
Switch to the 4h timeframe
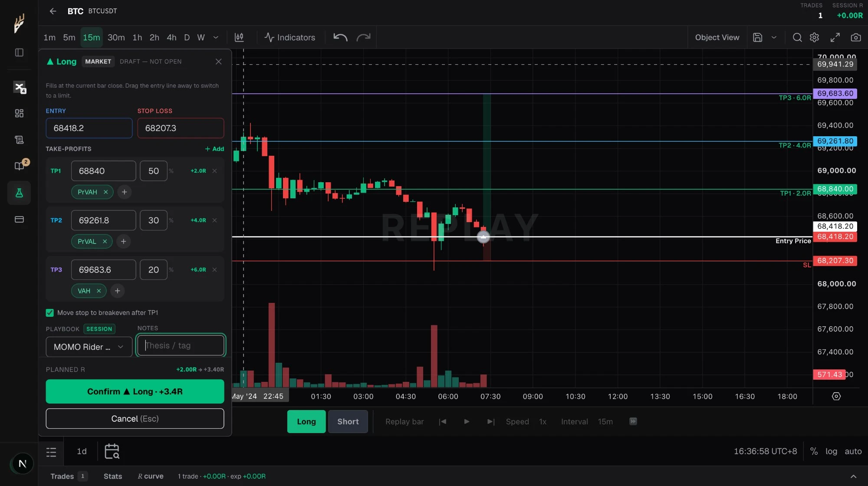pos(171,37)
